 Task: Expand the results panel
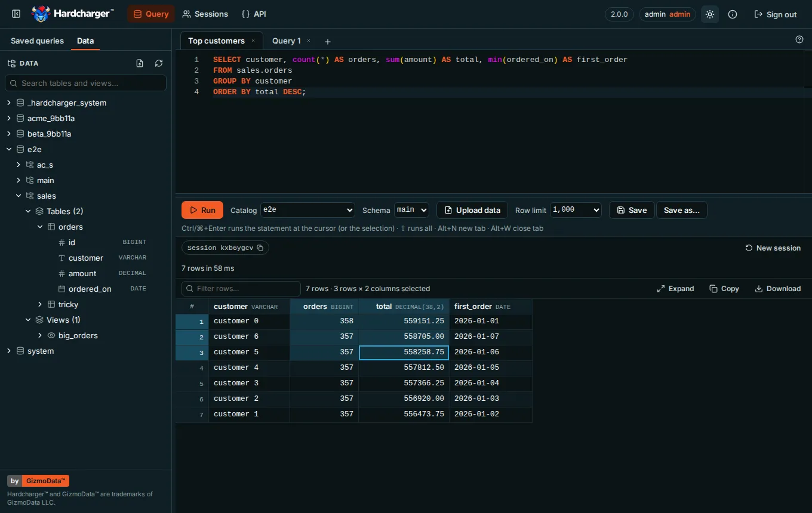[x=675, y=289]
